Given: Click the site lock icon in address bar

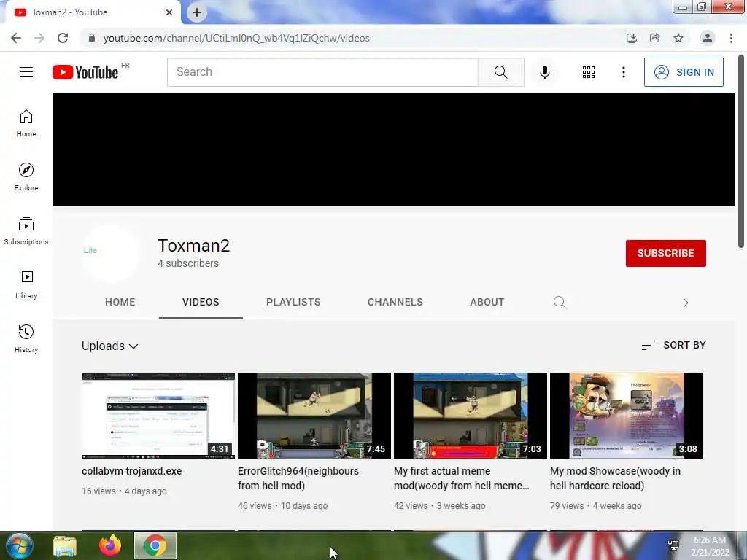Looking at the screenshot, I should click(92, 38).
